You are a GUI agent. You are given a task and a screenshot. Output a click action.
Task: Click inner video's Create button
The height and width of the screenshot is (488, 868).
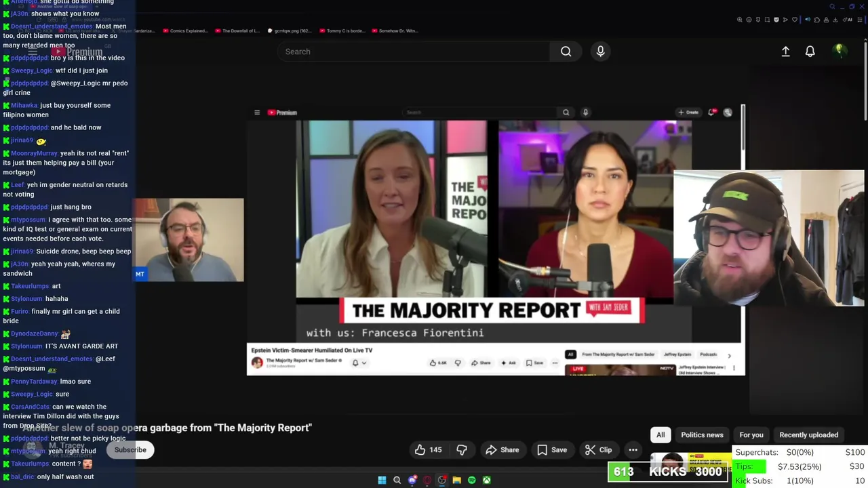pyautogui.click(x=688, y=113)
